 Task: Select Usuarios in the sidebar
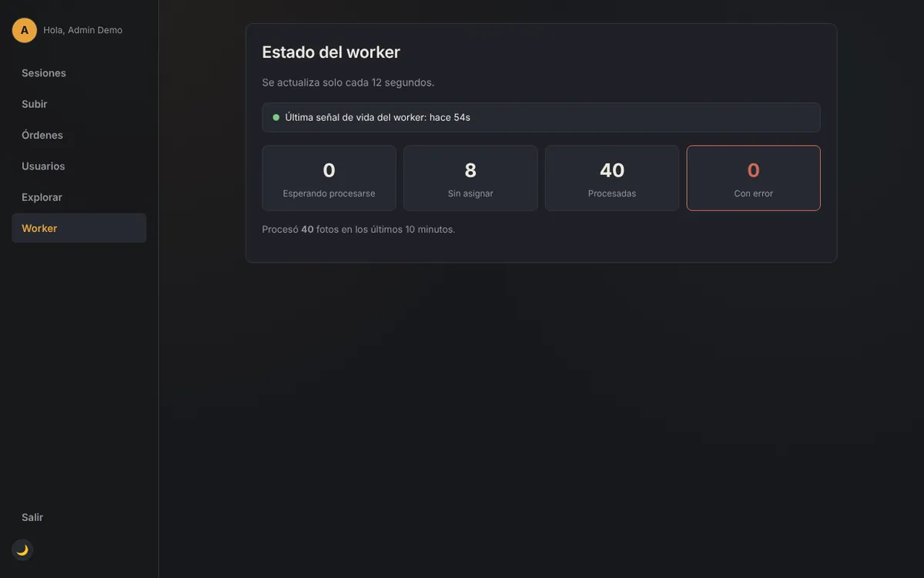click(79, 166)
